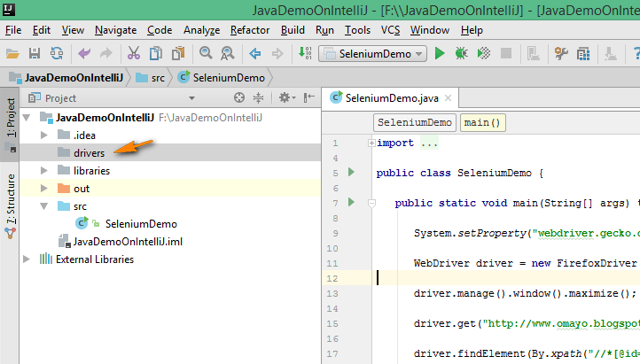
Task: Run with Coverage icon
Action: [484, 53]
